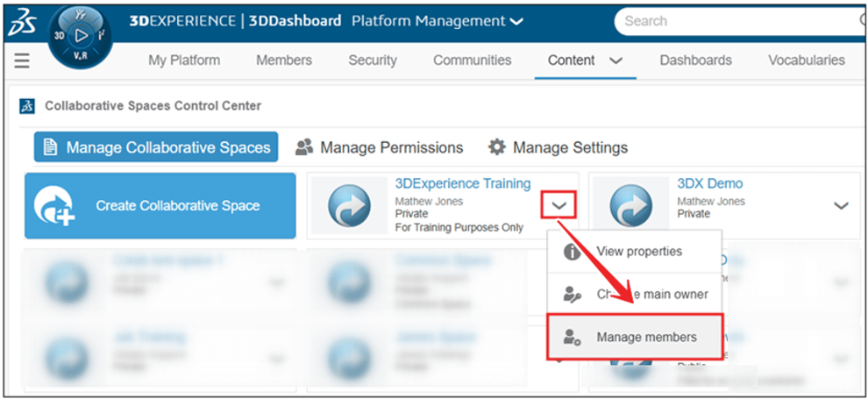Image resolution: width=868 pixels, height=399 pixels.
Task: Open the hamburger menu icon
Action: pos(22,61)
